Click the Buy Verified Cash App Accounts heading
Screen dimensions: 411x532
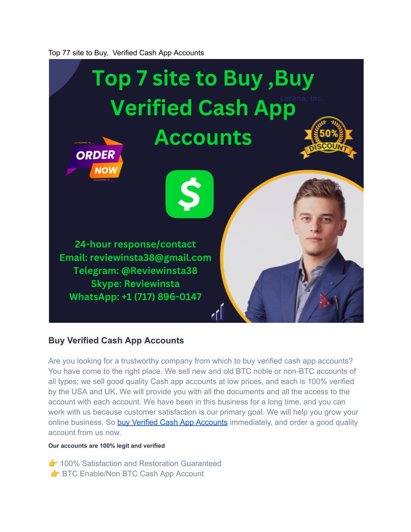click(116, 340)
